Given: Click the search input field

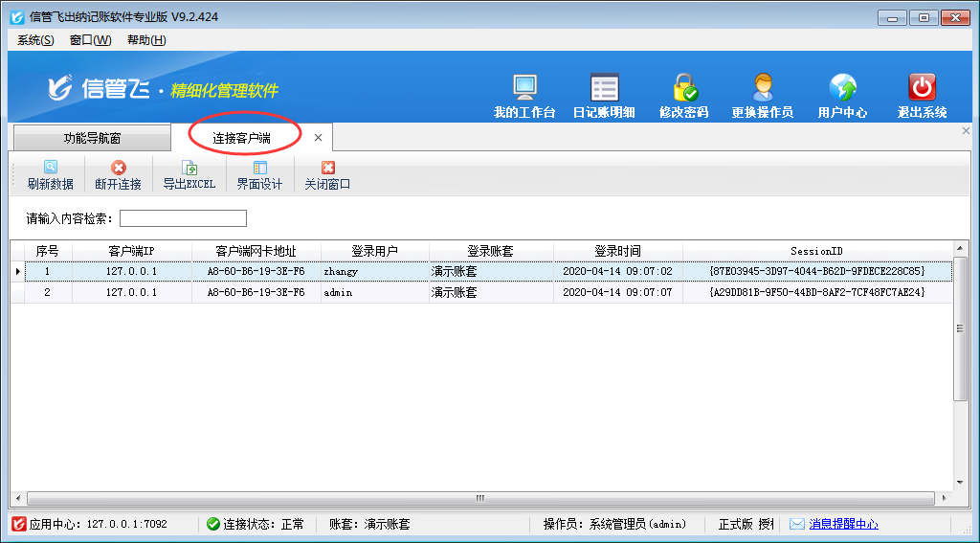Looking at the screenshot, I should click(x=183, y=218).
